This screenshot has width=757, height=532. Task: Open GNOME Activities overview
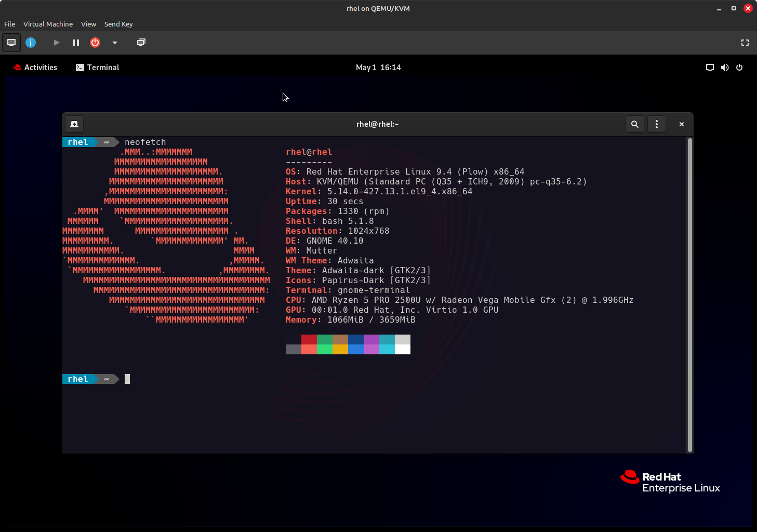point(35,68)
